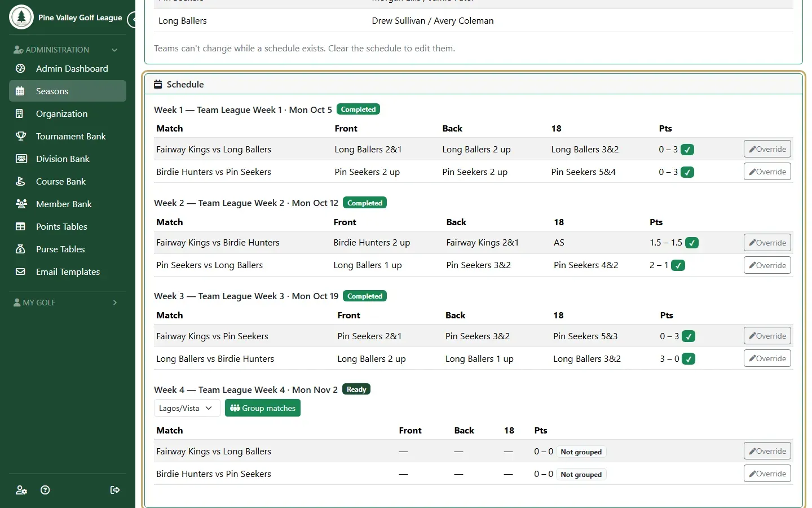
Task: Click the sign out icon
Action: click(x=115, y=490)
